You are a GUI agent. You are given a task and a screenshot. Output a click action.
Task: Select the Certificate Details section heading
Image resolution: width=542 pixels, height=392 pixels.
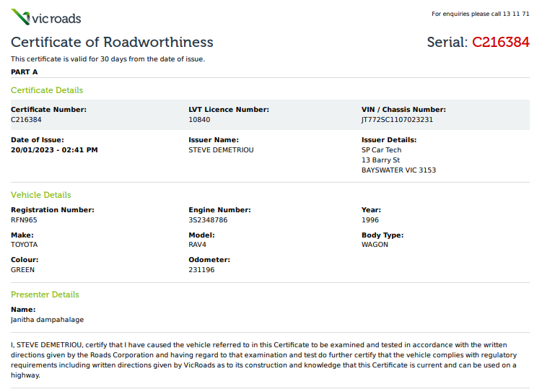[x=47, y=90]
